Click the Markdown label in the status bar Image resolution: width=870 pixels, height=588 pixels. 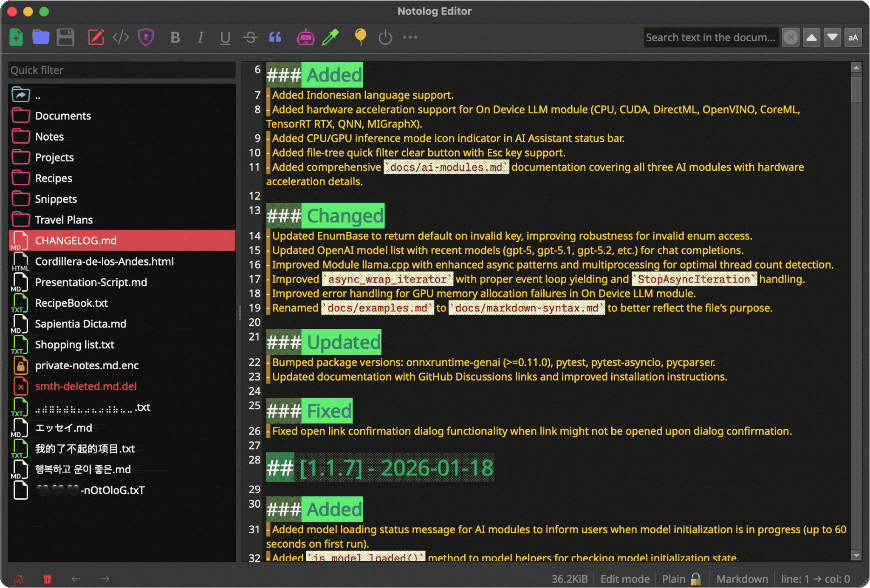(742, 579)
